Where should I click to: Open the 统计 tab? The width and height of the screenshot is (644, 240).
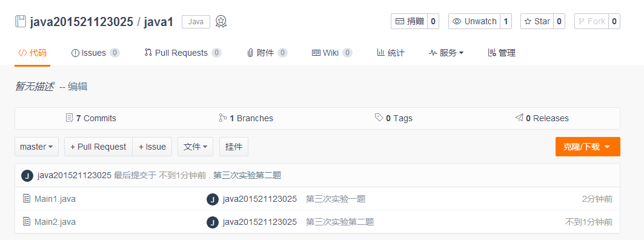(x=391, y=53)
